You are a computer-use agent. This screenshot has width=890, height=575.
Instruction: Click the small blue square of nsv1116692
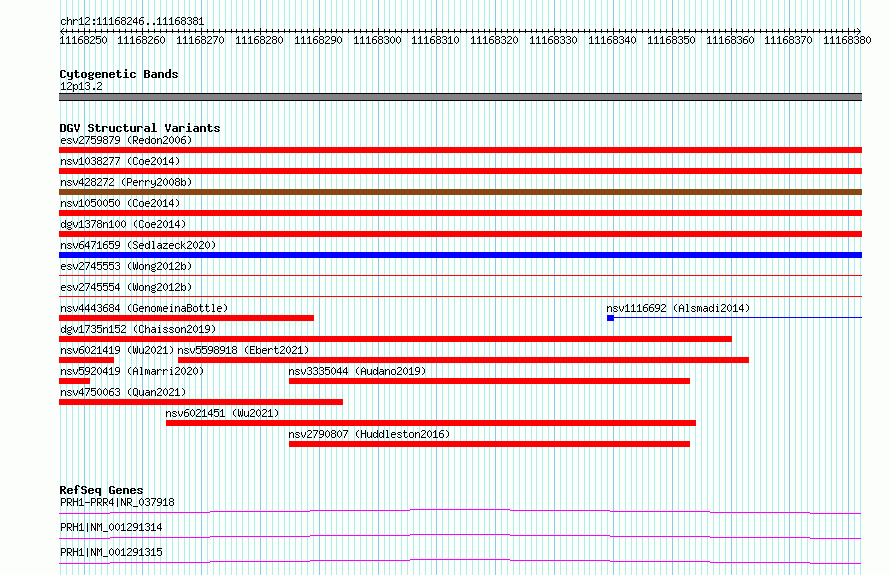[611, 318]
